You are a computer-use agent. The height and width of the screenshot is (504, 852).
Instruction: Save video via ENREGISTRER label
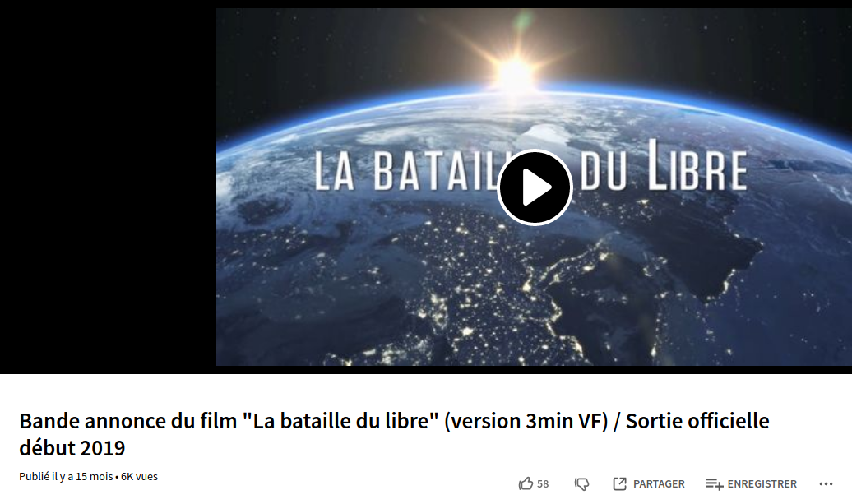pyautogui.click(x=762, y=484)
